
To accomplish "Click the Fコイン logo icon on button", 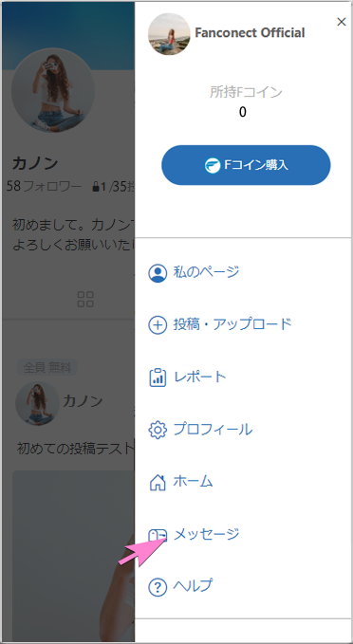I will [x=213, y=165].
